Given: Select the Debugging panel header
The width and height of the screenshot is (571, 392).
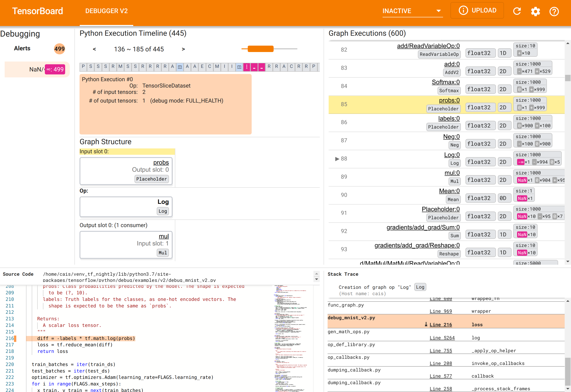Looking at the screenshot, I should click(20, 33).
